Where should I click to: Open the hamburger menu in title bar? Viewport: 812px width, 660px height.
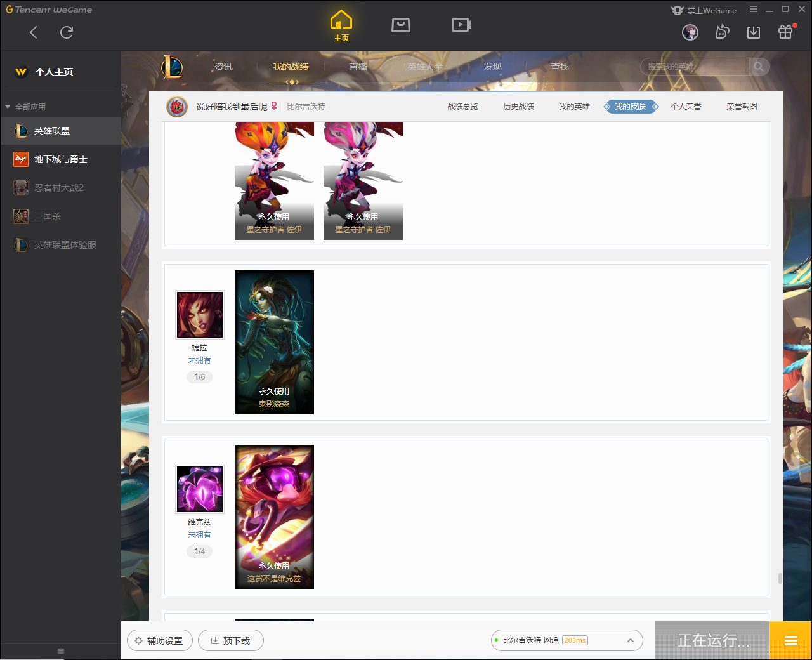(x=754, y=10)
